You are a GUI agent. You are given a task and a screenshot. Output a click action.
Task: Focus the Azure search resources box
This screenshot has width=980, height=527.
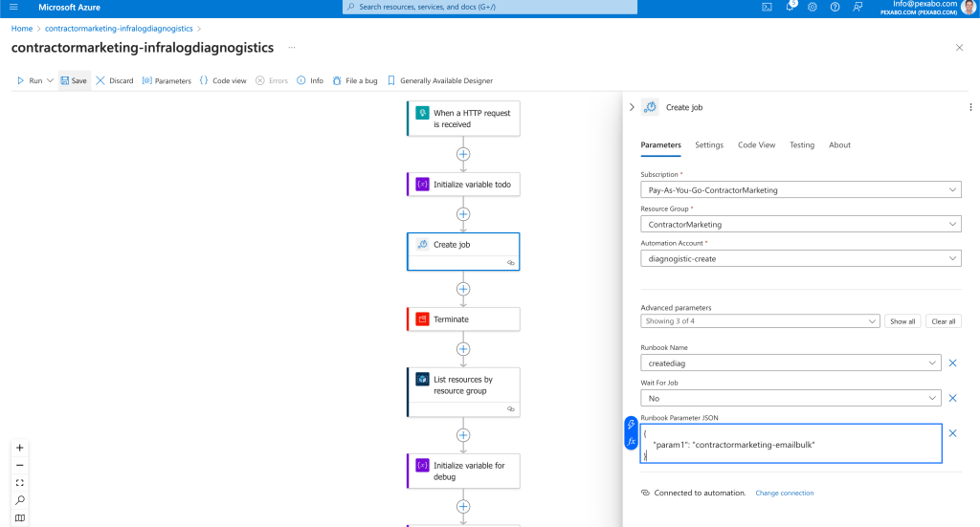coord(490,7)
